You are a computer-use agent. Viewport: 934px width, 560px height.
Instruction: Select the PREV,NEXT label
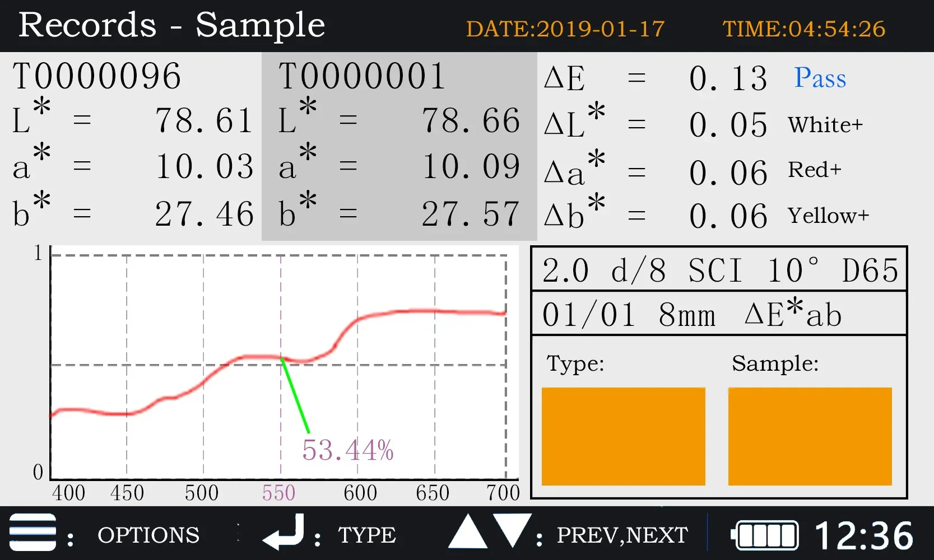622,535
